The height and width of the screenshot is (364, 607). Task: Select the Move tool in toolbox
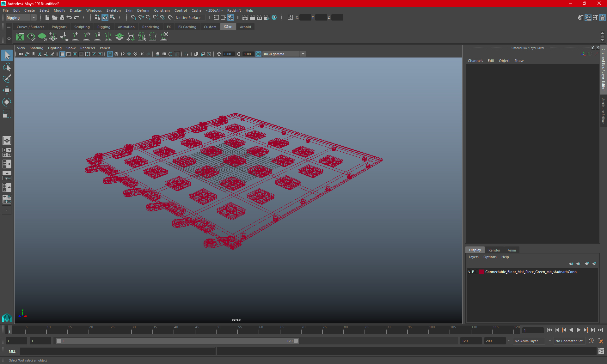click(x=7, y=90)
